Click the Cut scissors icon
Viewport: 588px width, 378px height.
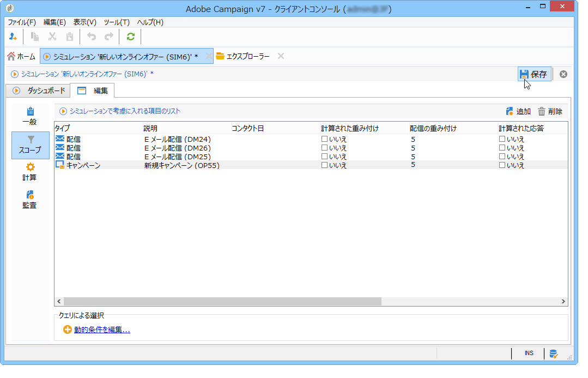coord(52,37)
